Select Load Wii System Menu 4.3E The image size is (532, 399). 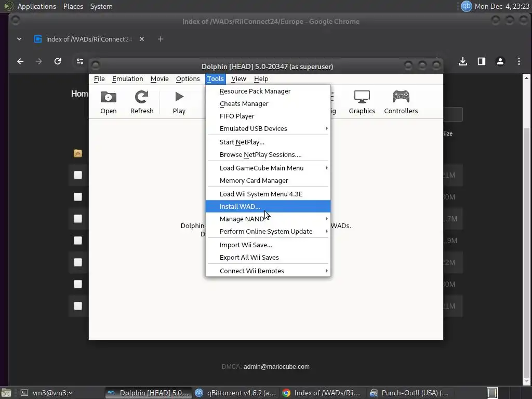click(x=268, y=194)
